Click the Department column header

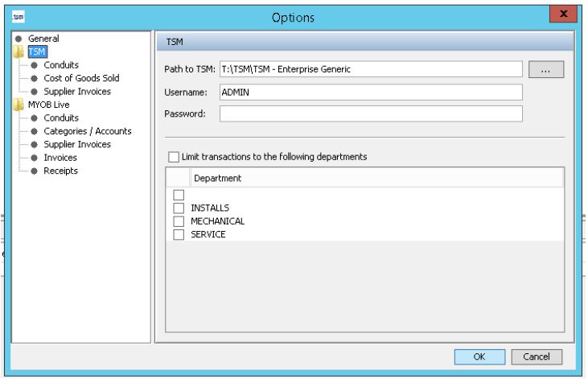[217, 178]
